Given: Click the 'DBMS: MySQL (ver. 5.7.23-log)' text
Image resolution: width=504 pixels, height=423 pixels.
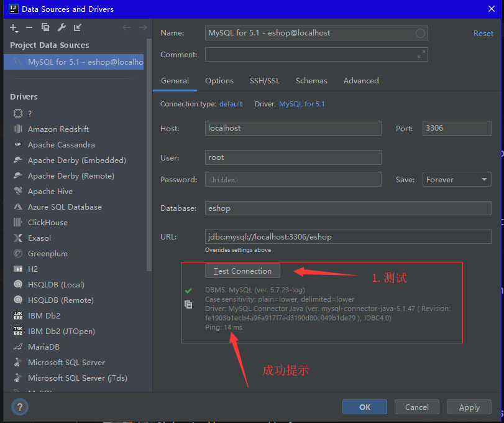Looking at the screenshot, I should tap(255, 290).
